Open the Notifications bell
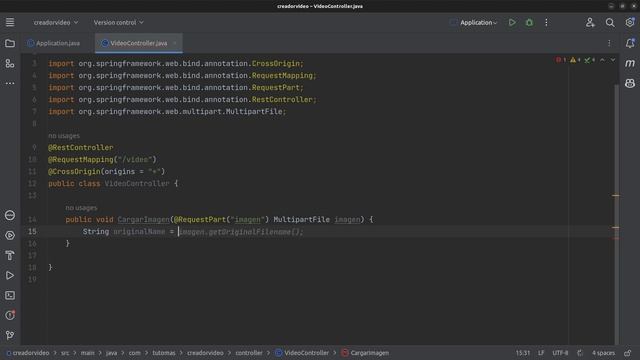Viewport: 640px width, 360px height. 630,43
